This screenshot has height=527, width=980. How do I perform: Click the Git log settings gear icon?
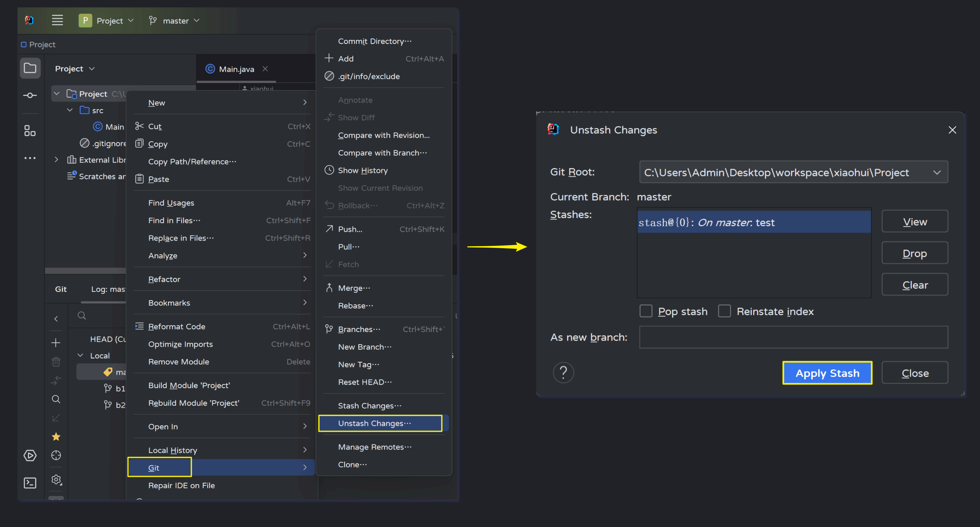tap(56, 479)
